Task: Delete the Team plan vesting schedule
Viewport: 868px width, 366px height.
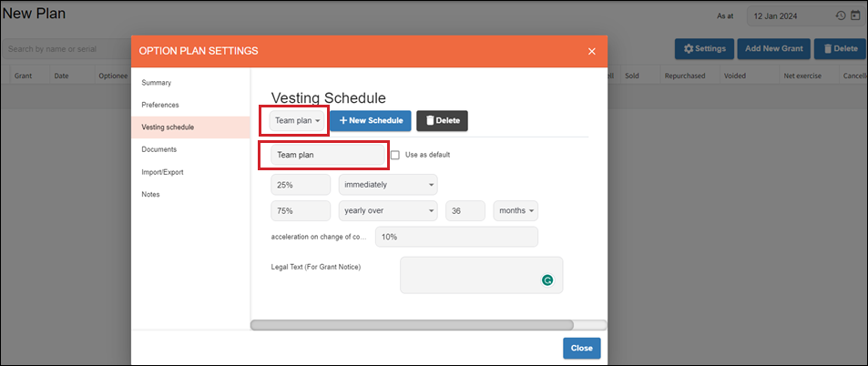Action: (442, 120)
